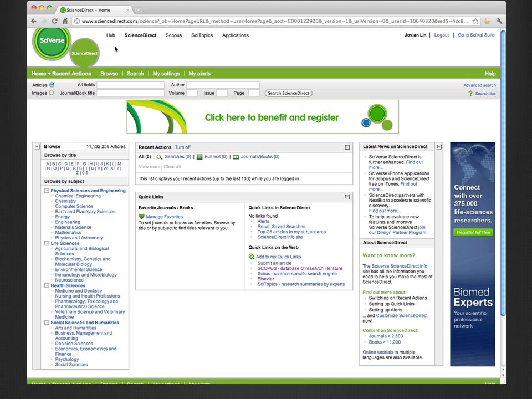Open the wrench settings menu icon
The height and width of the screenshot is (399, 532).
(x=499, y=21)
